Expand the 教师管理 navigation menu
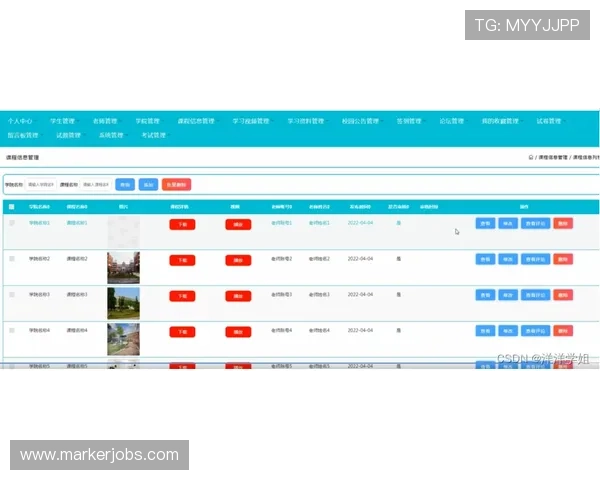 pos(105,121)
